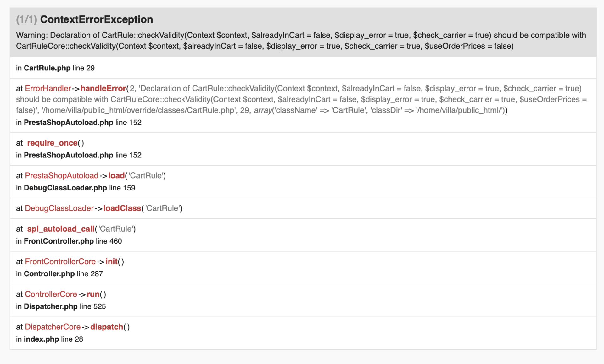This screenshot has width=604, height=364.
Task: Click the index.php line 28 entry
Action: pyautogui.click(x=49, y=339)
